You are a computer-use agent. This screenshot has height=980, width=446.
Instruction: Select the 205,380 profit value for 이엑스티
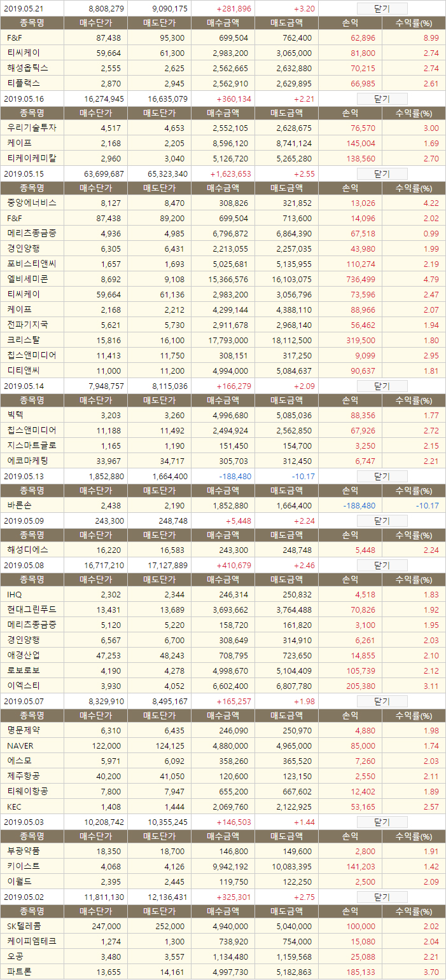tap(360, 686)
